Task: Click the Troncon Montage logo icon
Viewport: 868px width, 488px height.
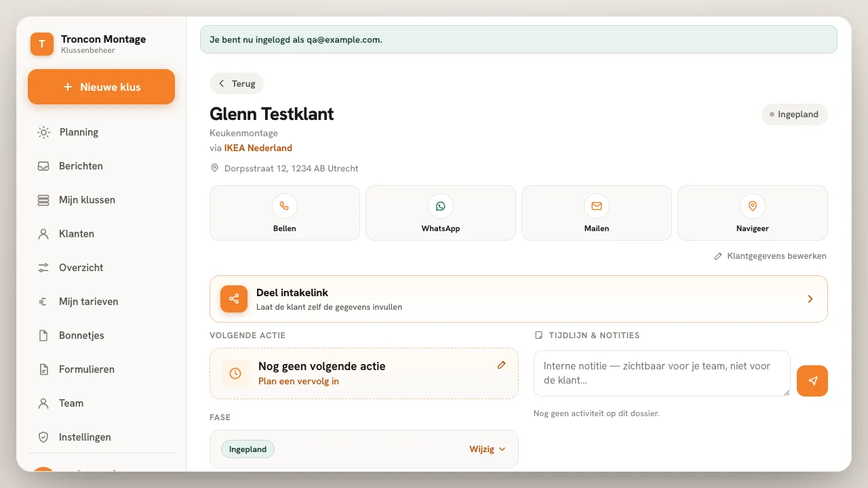Action: 42,44
